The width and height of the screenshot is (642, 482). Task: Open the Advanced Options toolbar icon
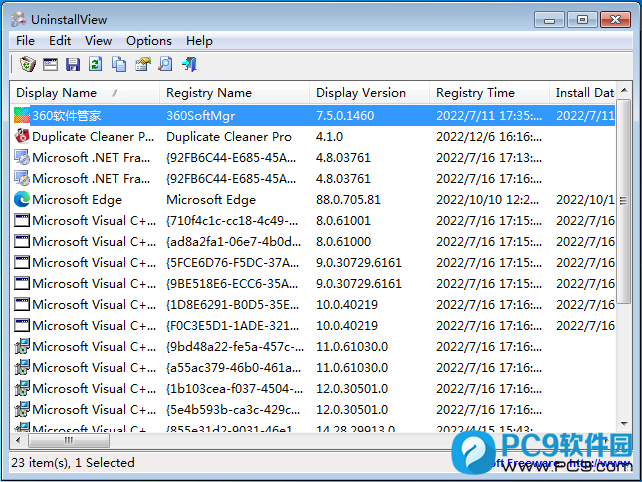142,64
